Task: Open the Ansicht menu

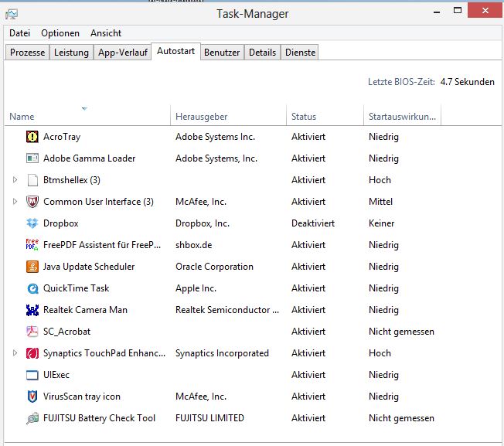Action: click(x=106, y=33)
